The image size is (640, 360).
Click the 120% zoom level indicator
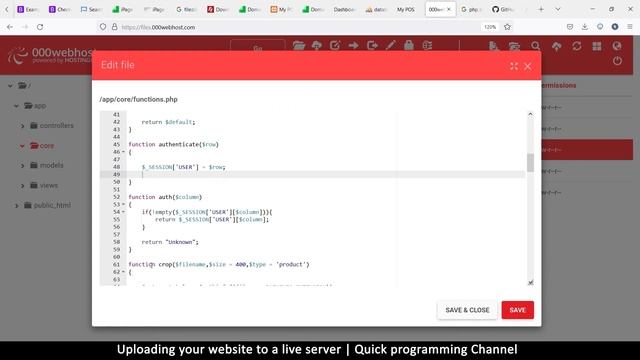click(x=490, y=27)
